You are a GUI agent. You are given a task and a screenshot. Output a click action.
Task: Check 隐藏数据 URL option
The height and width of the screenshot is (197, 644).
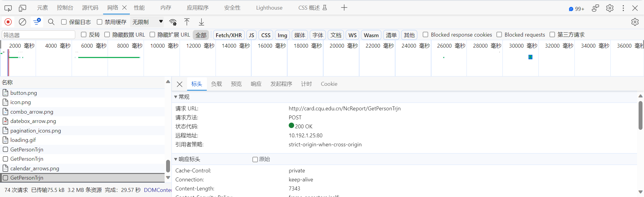point(107,34)
